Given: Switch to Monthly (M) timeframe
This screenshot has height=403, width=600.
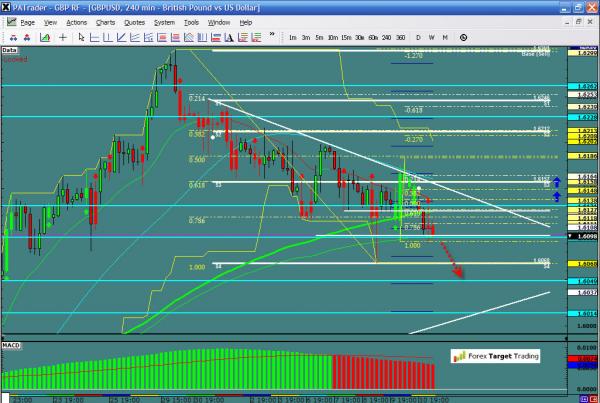Looking at the screenshot, I should [x=445, y=38].
